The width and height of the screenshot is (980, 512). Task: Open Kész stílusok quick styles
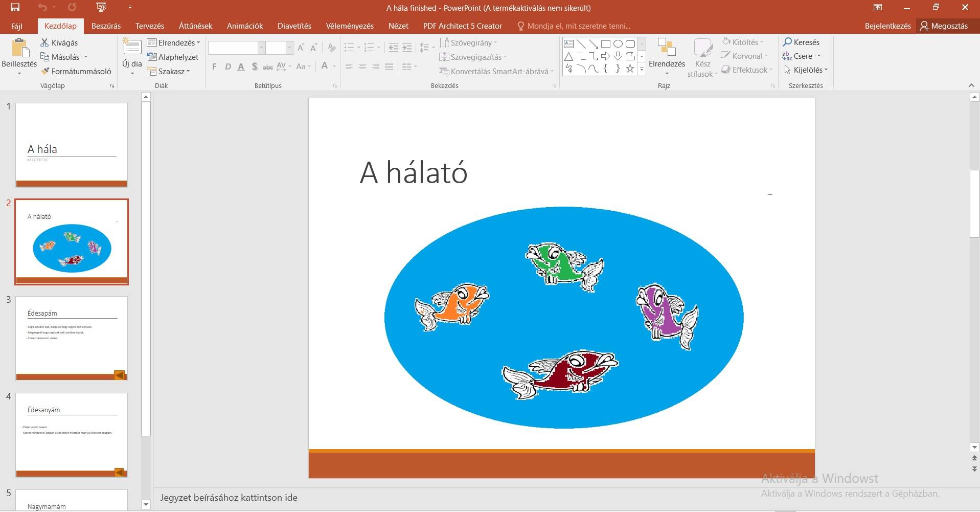pos(702,58)
